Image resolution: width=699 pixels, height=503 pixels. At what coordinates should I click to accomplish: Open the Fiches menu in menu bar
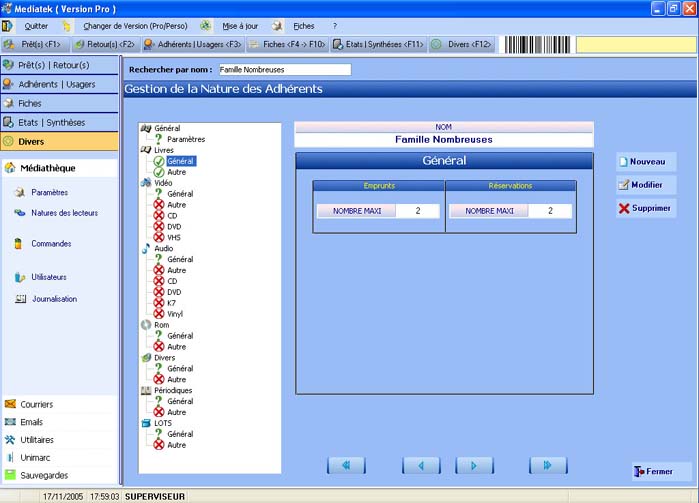tap(304, 26)
